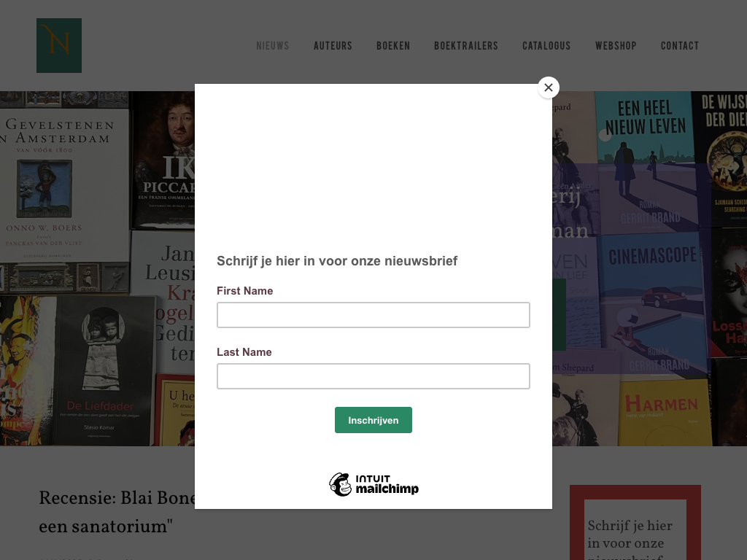This screenshot has height=560, width=747.
Task: Open the Recensie Blai Bone article headline
Action: coord(117,512)
